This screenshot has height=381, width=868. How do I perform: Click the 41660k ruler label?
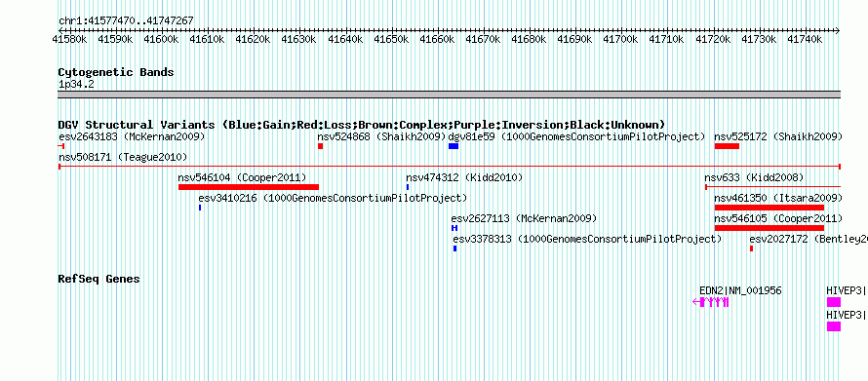coord(437,40)
